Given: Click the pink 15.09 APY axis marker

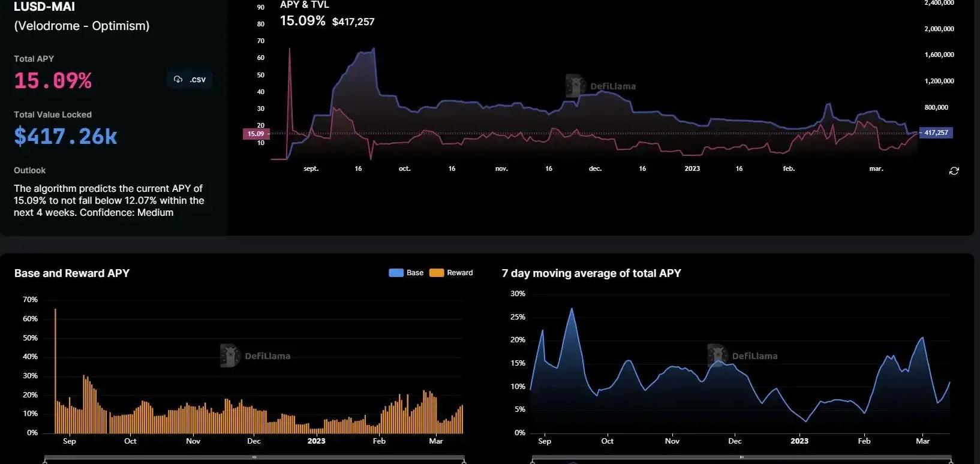Looking at the screenshot, I should click(255, 134).
